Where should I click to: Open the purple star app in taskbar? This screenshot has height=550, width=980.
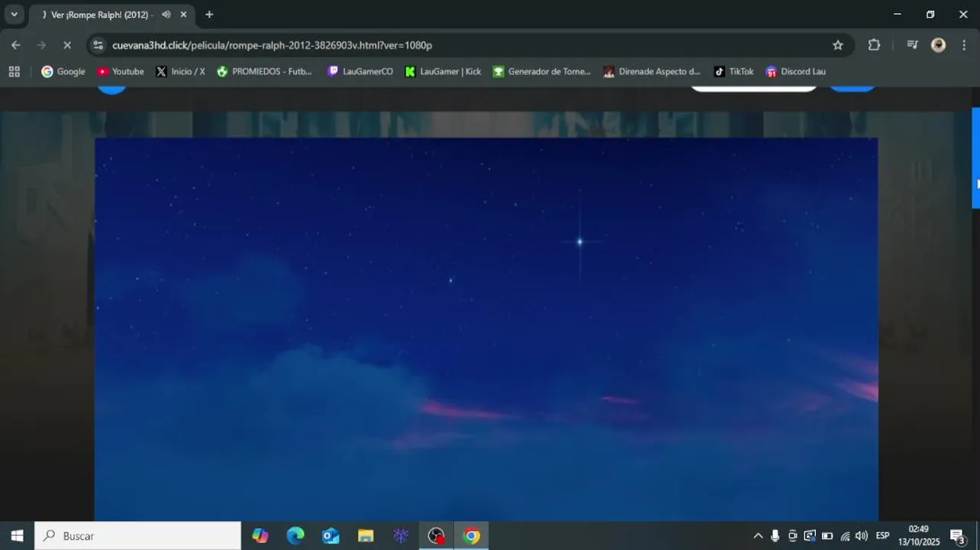coord(401,535)
